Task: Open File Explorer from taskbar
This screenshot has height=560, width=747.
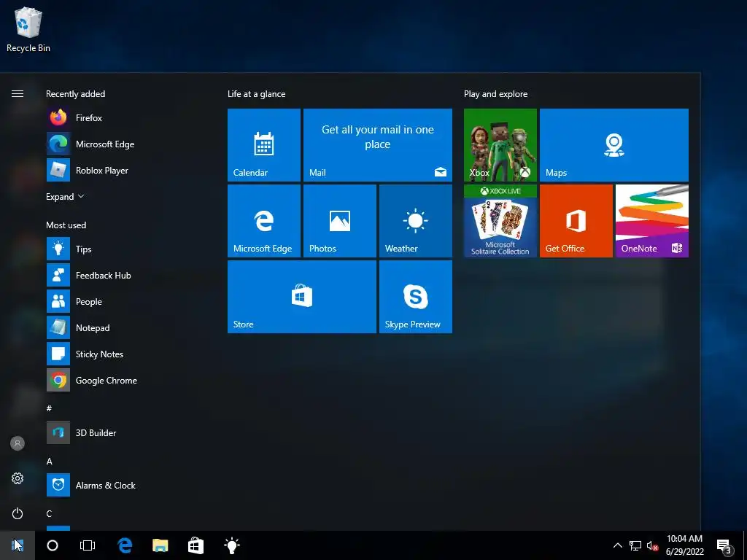Action: 160,545
